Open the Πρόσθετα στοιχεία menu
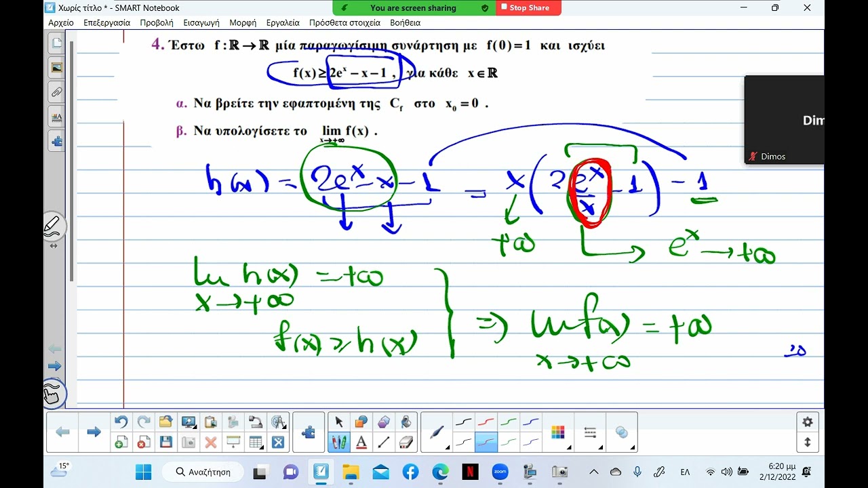 tap(344, 22)
